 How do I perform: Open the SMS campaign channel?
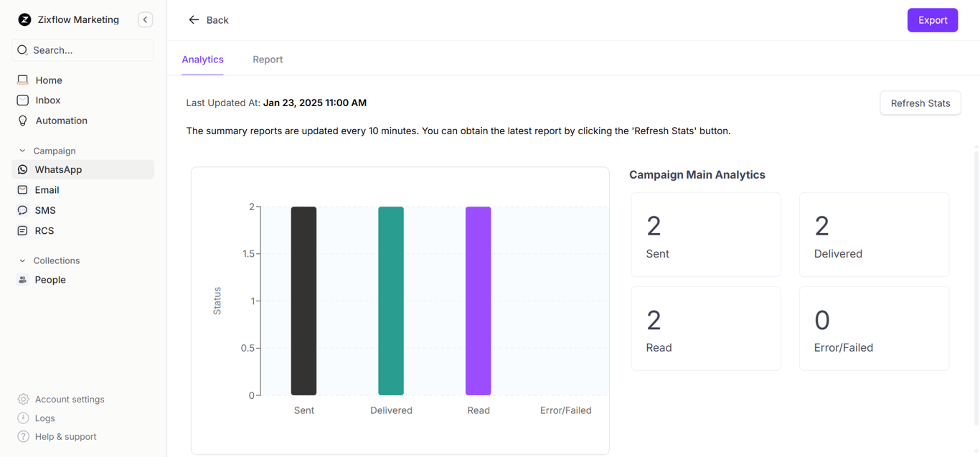click(x=44, y=209)
